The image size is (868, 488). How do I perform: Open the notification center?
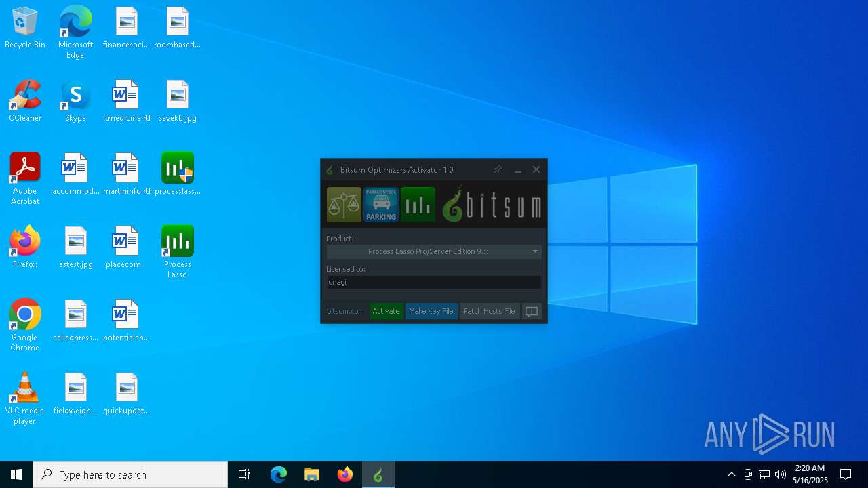point(846,474)
